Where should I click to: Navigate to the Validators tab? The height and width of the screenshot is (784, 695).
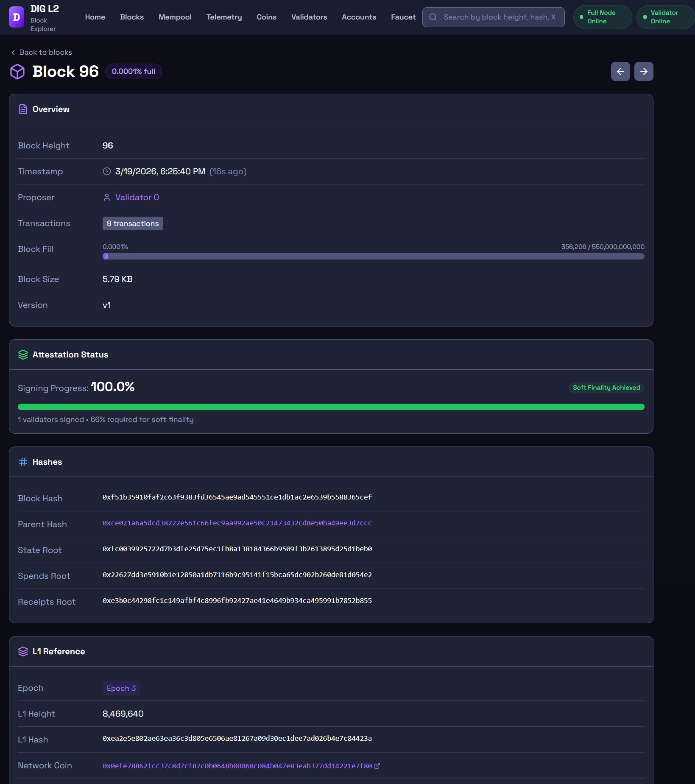click(309, 17)
